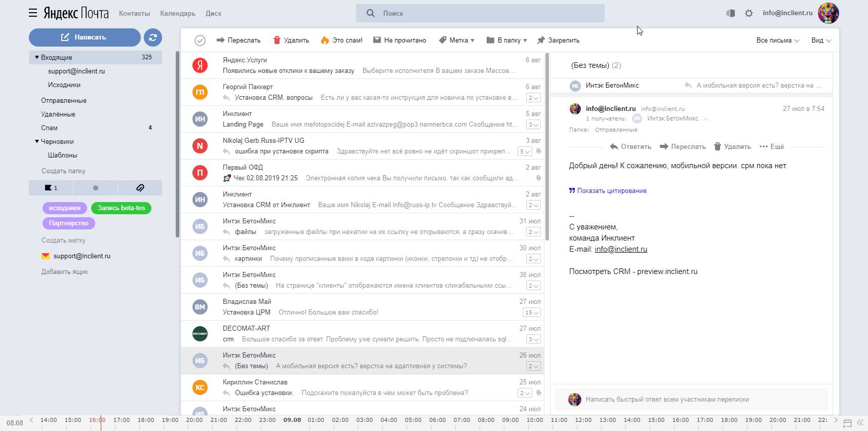The width and height of the screenshot is (868, 431).
Task: Select the purple Партнерство label
Action: (68, 223)
